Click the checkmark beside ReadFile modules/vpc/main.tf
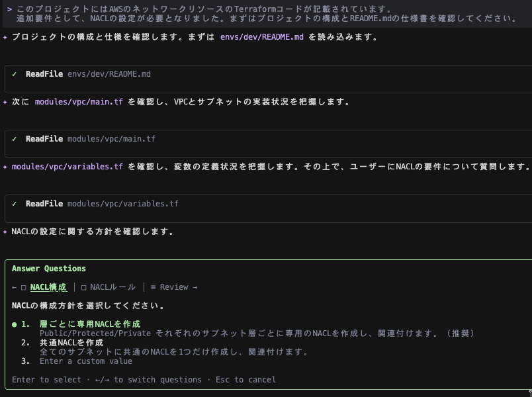 click(x=15, y=139)
